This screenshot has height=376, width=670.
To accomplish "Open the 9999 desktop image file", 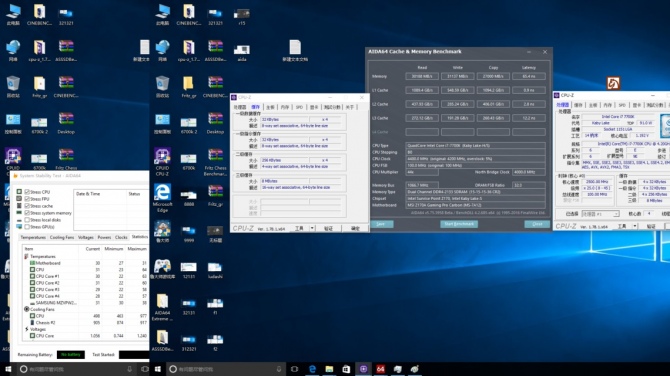I will [x=188, y=234].
